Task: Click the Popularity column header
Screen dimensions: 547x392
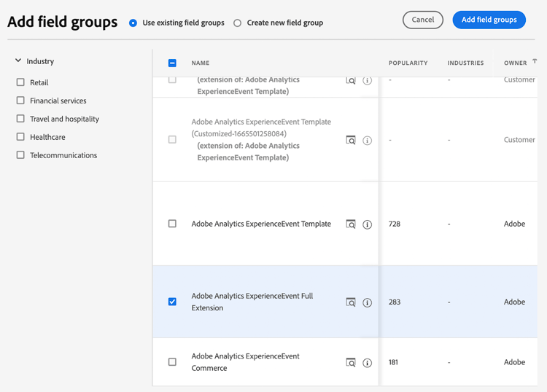Action: click(408, 63)
